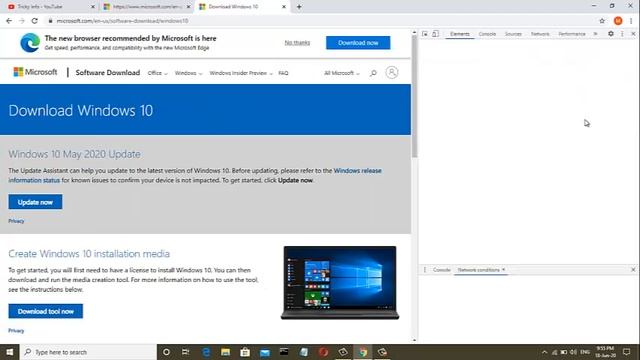Close the Network conditions drawer tab

[x=504, y=269]
